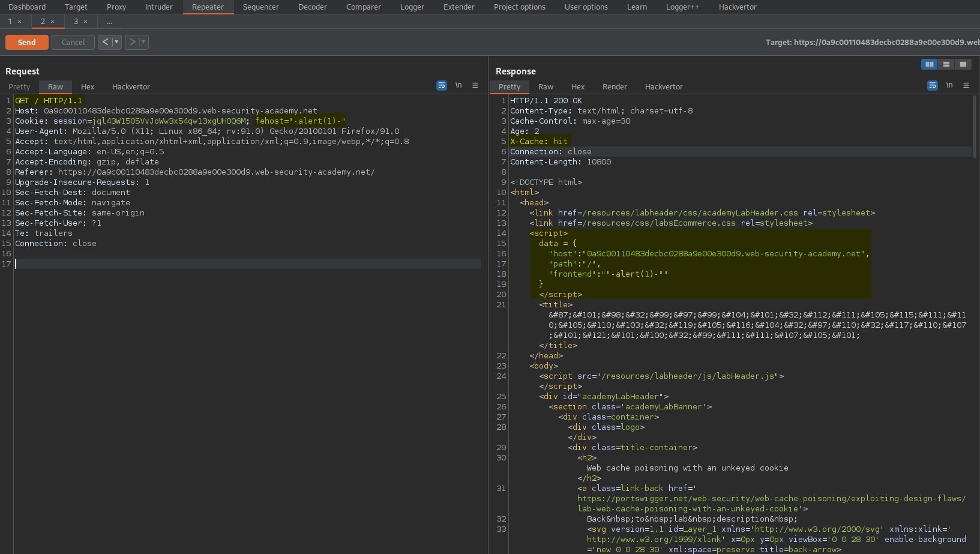Switch to the Proxy tab
The width and height of the screenshot is (980, 554).
[x=116, y=7]
